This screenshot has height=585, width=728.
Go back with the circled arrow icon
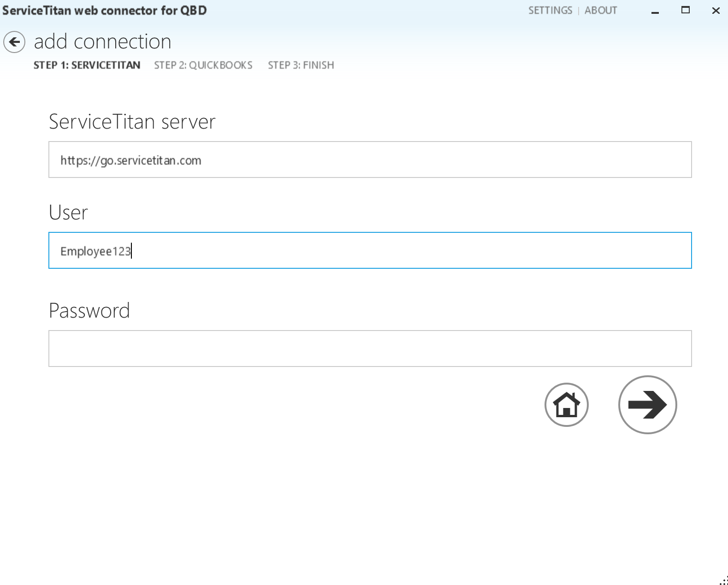14,42
